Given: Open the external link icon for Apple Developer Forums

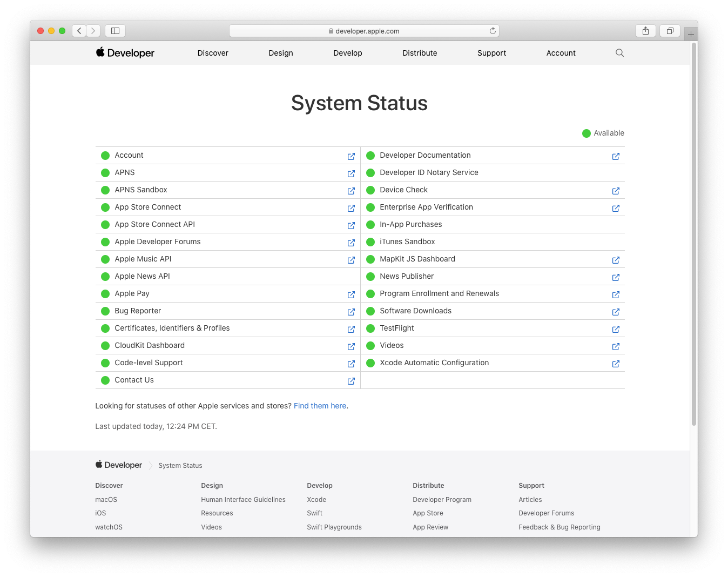Looking at the screenshot, I should tap(351, 243).
